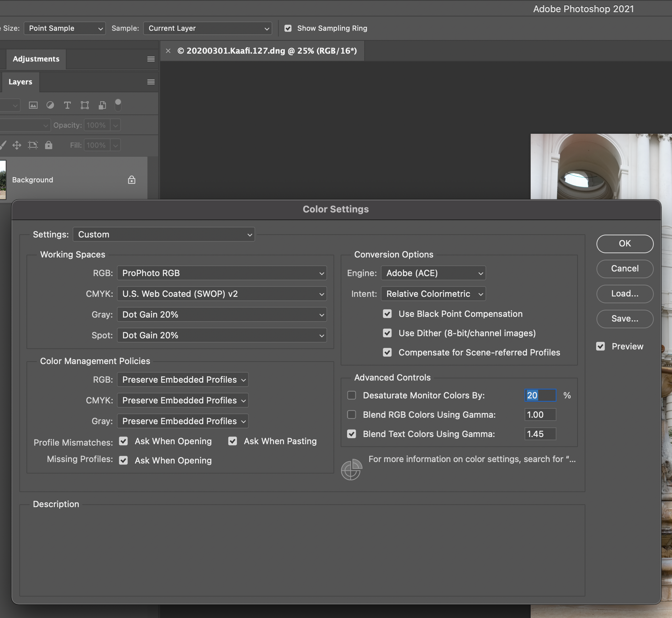Enable Desaturate Monitor Colors By checkbox
The image size is (672, 618).
[352, 395]
